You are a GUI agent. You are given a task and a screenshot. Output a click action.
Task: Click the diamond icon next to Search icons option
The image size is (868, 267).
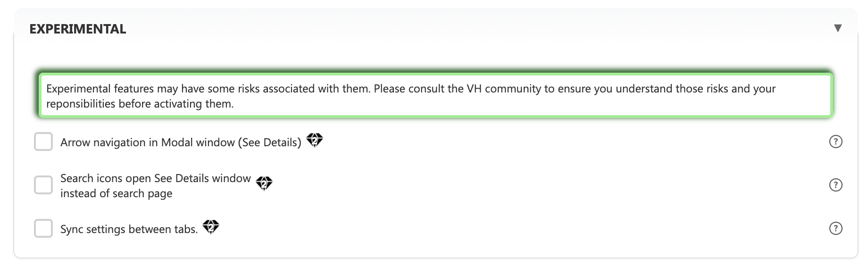[264, 183]
